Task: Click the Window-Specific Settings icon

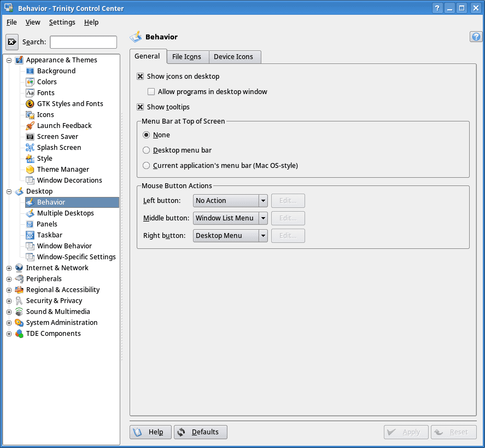Action: (x=30, y=257)
